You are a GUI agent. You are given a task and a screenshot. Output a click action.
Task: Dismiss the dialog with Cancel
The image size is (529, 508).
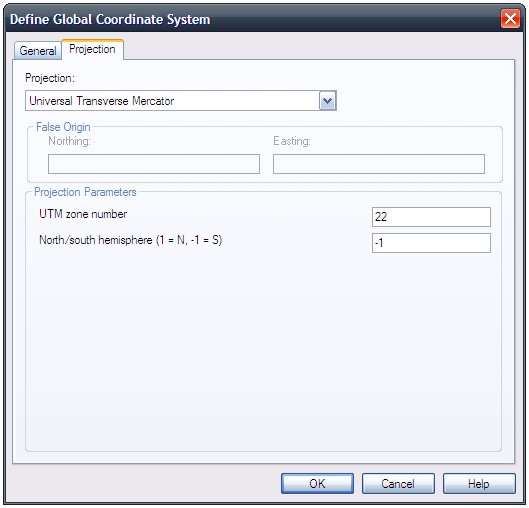pyautogui.click(x=398, y=484)
